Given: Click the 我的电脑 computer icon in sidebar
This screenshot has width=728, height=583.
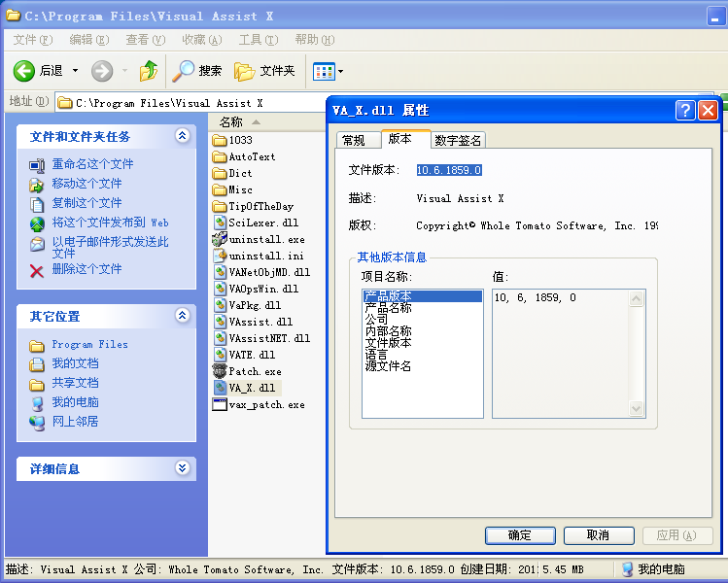Looking at the screenshot, I should (x=37, y=403).
